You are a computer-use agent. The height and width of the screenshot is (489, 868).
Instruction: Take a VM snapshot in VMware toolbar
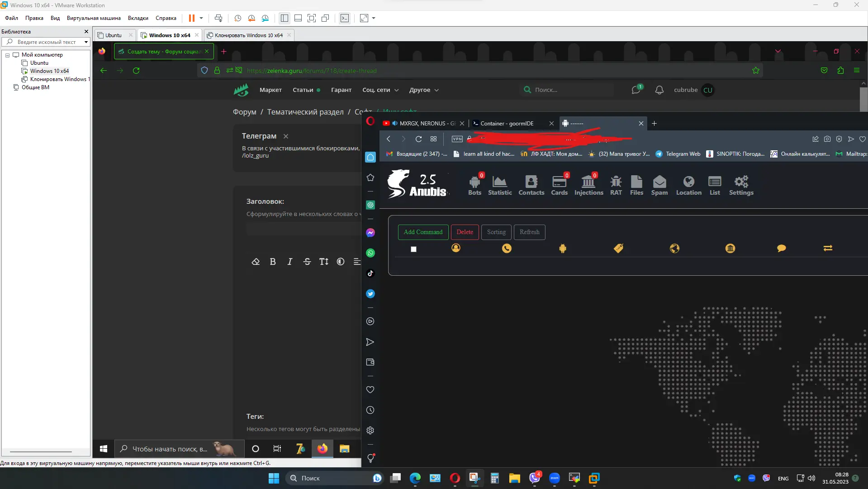(x=237, y=18)
